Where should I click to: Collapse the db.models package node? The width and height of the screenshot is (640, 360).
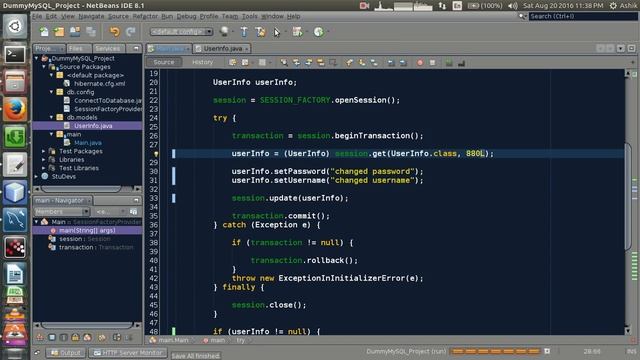[51, 118]
